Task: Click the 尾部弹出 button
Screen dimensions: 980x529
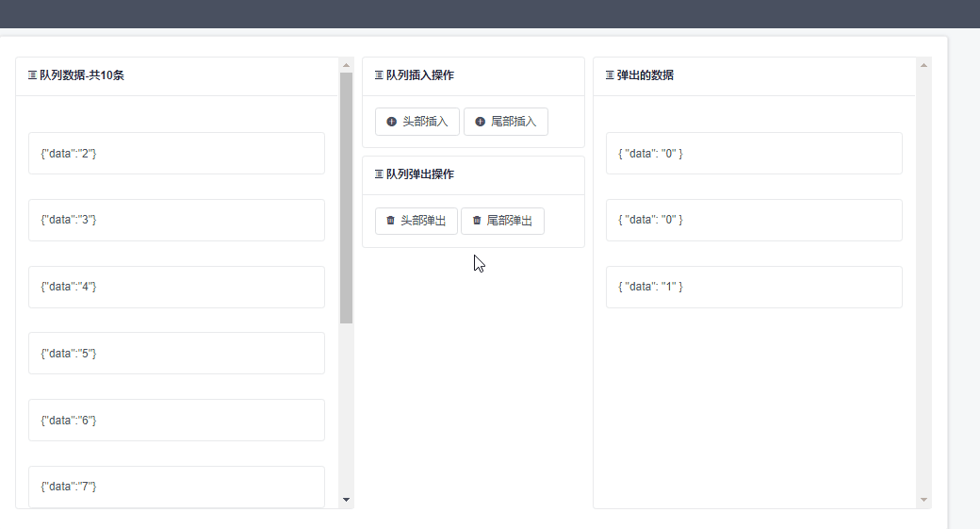Action: point(502,221)
